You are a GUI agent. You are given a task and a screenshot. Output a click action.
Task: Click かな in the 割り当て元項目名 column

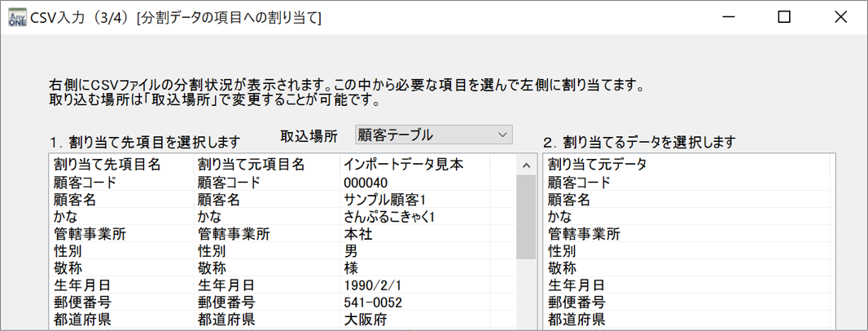[x=209, y=217]
